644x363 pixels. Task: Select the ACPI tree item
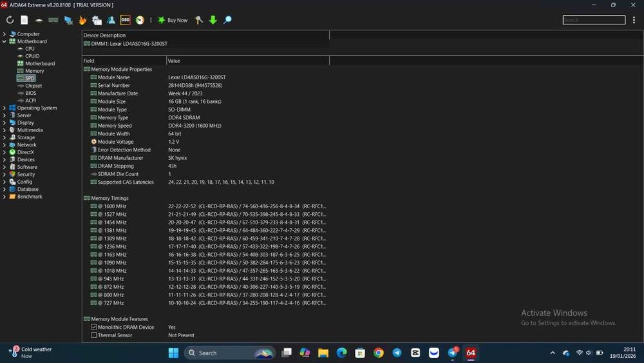[30, 101]
